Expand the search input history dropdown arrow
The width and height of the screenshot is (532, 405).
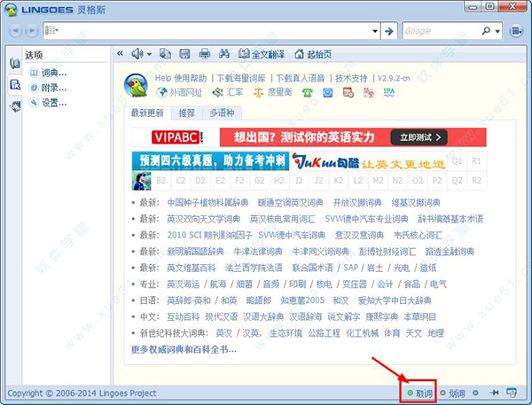pos(375,31)
